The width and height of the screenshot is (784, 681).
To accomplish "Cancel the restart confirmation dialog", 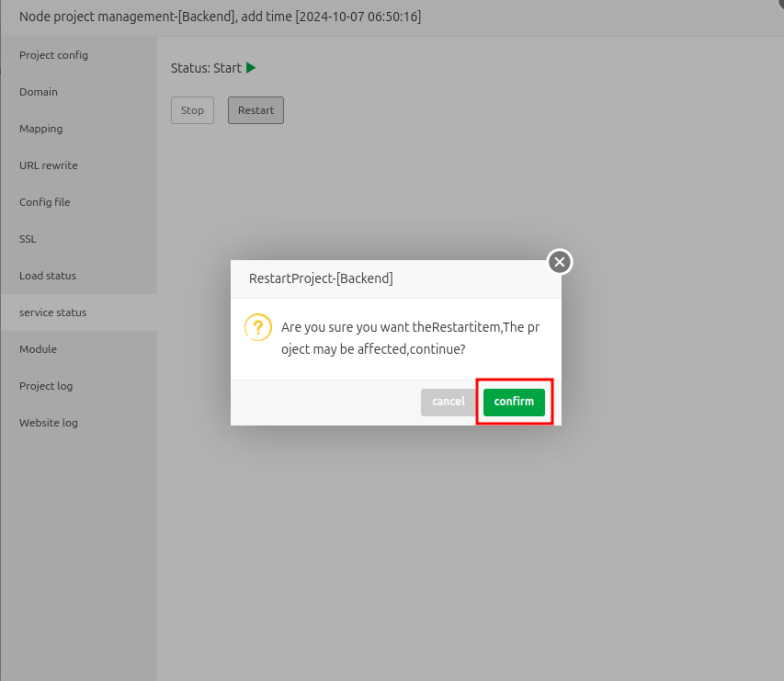I will click(449, 402).
